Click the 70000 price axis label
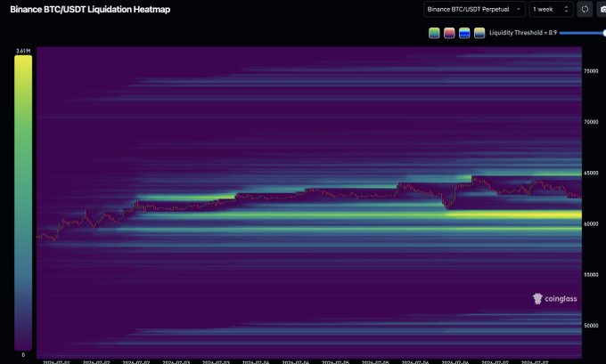The height and width of the screenshot is (364, 606). 591,122
